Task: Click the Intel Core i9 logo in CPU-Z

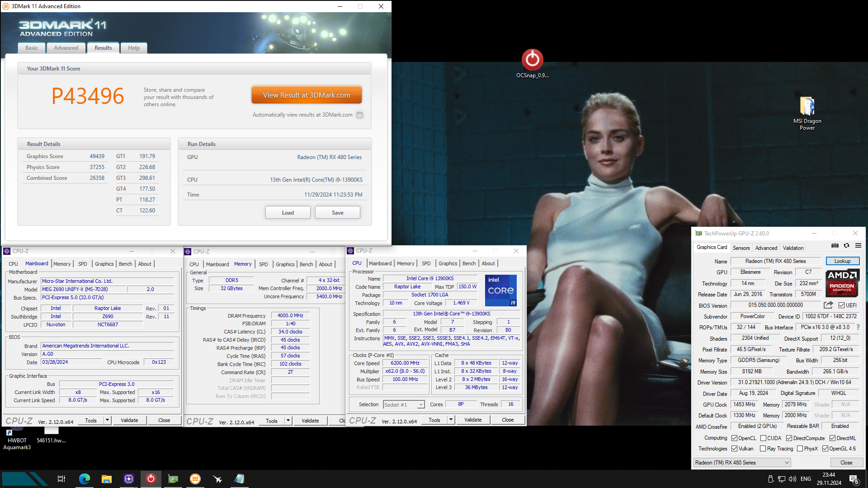Action: coord(501,291)
